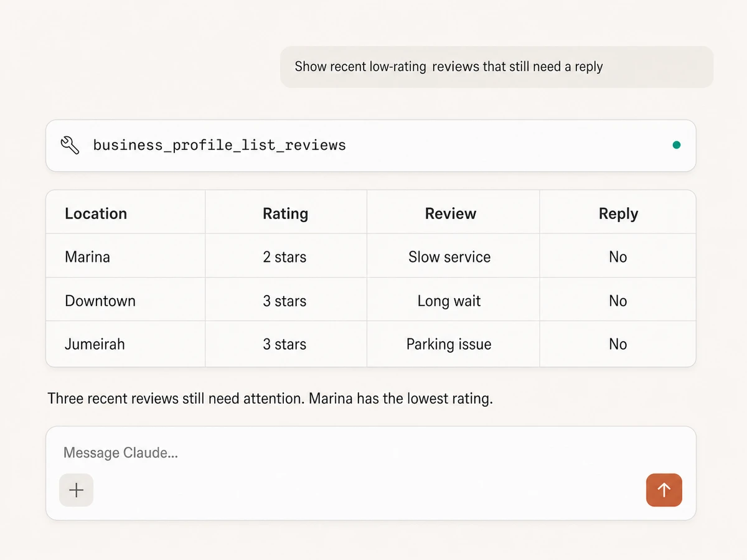Click the plus attachment button
Image resolution: width=747 pixels, height=560 pixels.
(x=76, y=490)
